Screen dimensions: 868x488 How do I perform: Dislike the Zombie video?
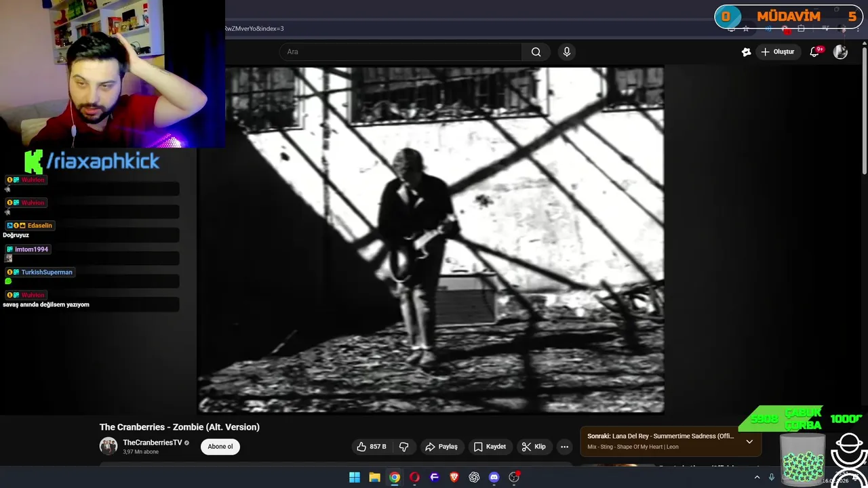pos(404,447)
